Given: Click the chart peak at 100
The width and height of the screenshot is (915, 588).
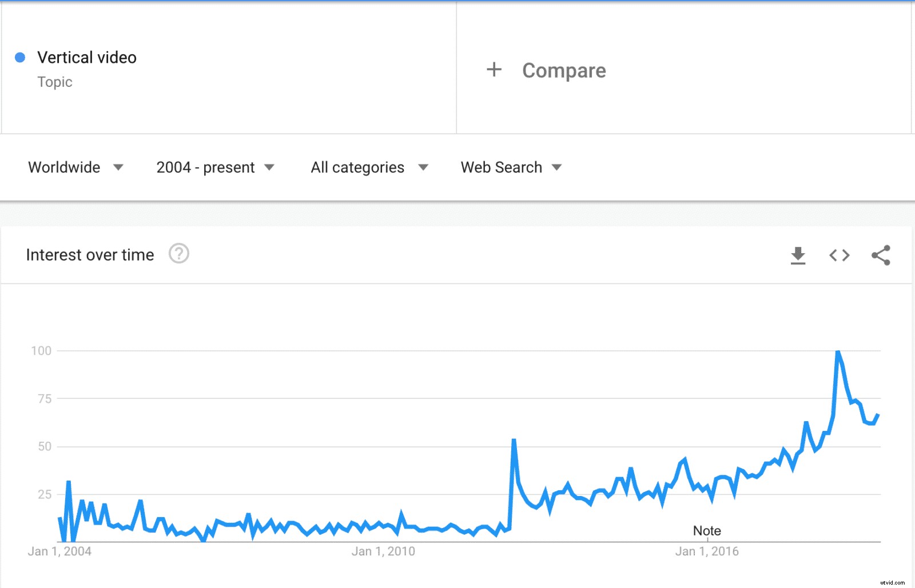Looking at the screenshot, I should 838,351.
